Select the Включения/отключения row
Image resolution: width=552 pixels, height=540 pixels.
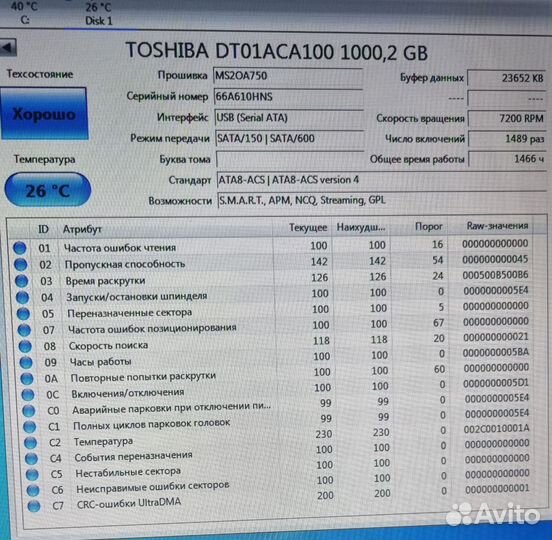click(x=277, y=390)
